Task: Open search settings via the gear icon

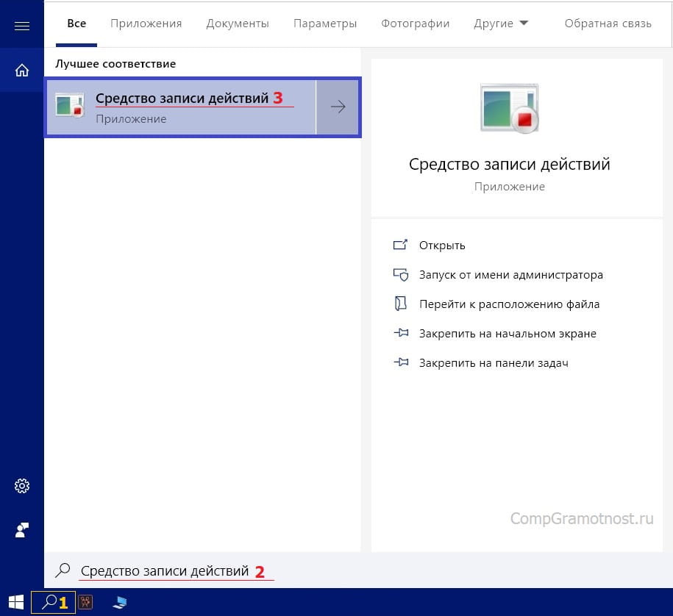Action: (x=22, y=486)
